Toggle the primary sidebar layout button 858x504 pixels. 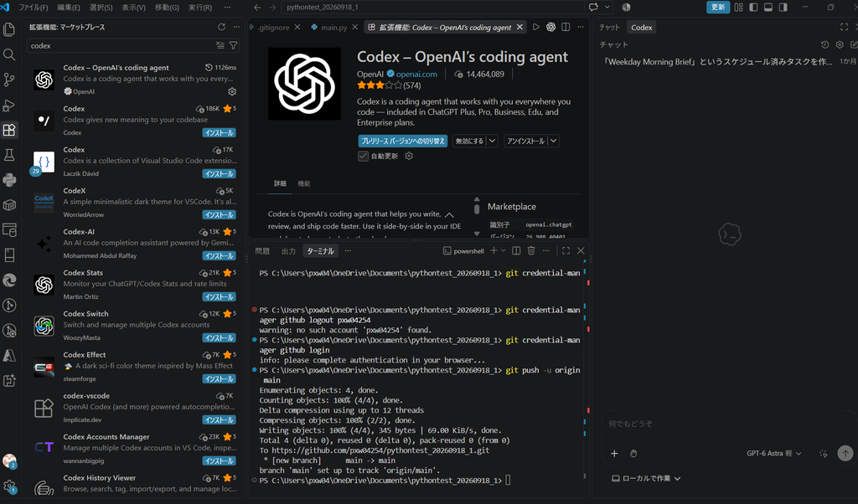click(753, 7)
